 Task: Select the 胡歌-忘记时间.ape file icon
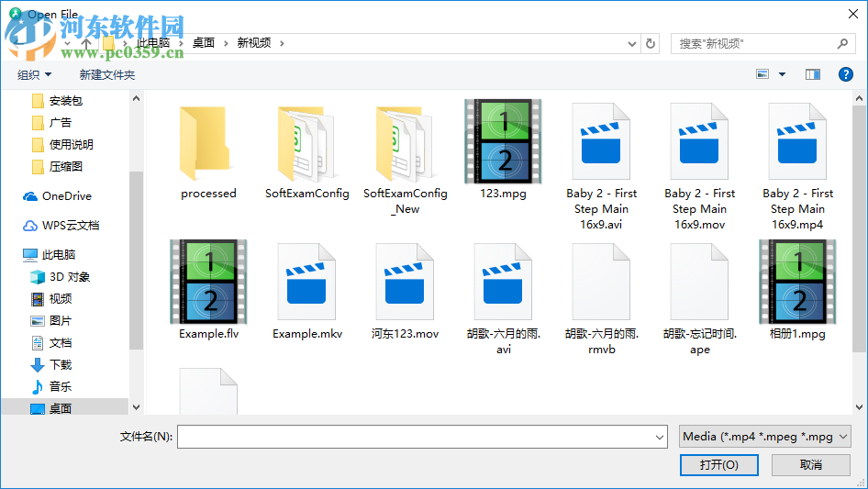[699, 282]
